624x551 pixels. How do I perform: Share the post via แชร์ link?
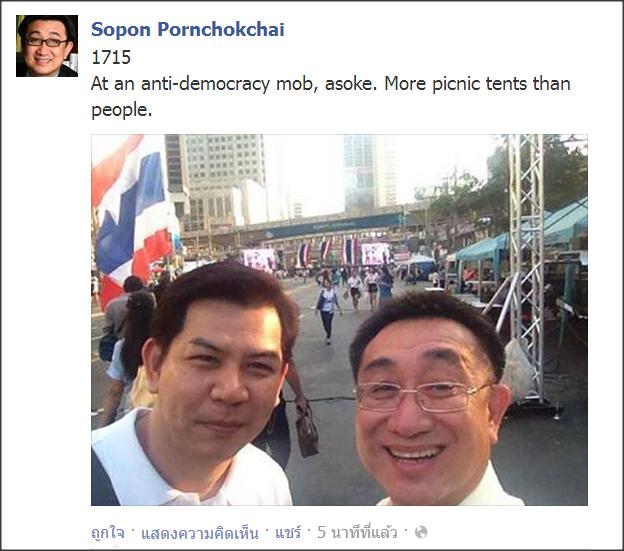click(x=288, y=532)
